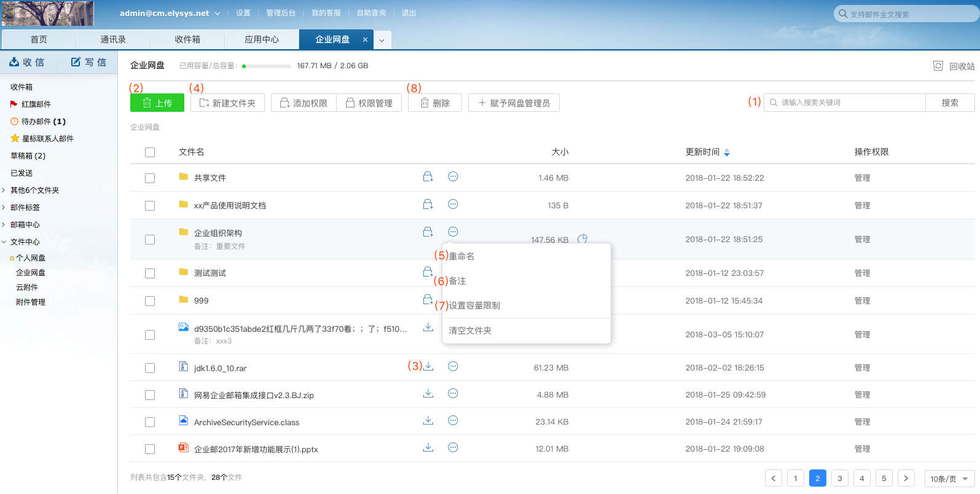The width and height of the screenshot is (980, 494).
Task: Download the ArchiveSecurityService.class file
Action: [x=428, y=421]
